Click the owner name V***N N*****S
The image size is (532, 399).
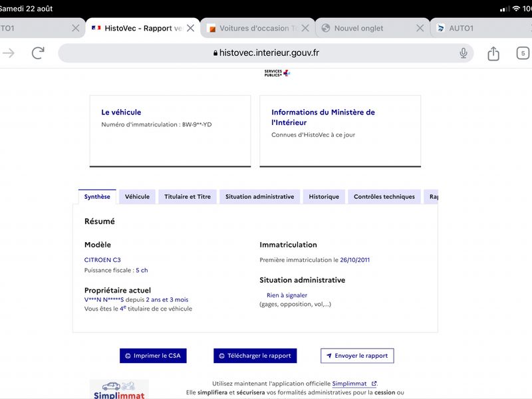tap(104, 300)
